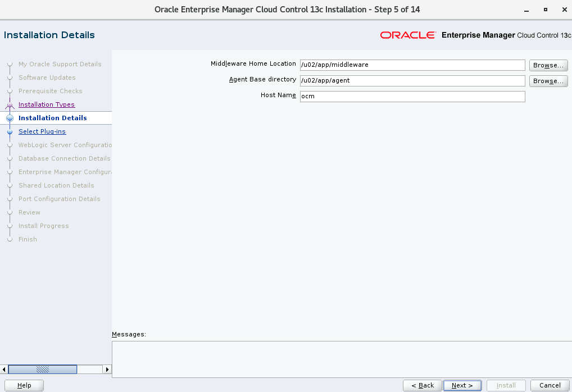Screen dimensions: 572x392
Task: Click the Finish step
Action: (28, 239)
